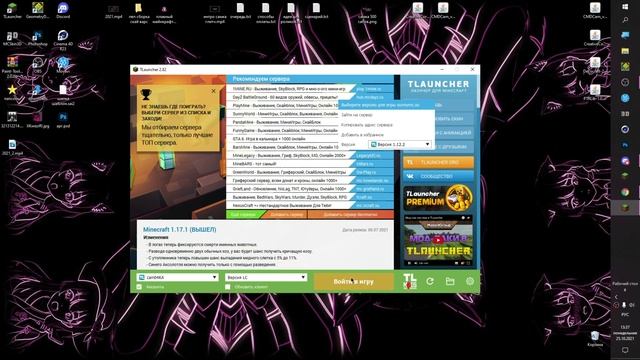Open the Версия 1.12.2 dropdown in popup
Screen dimensions: 640x360
(x=400, y=144)
